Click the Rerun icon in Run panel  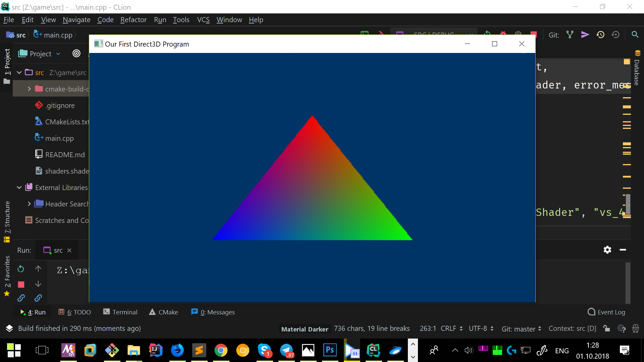pyautogui.click(x=21, y=269)
